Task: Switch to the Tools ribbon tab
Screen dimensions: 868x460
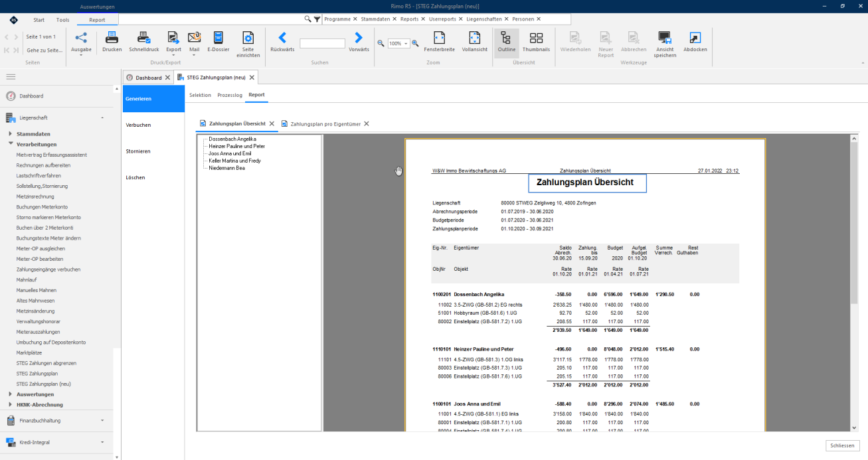Action: click(x=63, y=20)
